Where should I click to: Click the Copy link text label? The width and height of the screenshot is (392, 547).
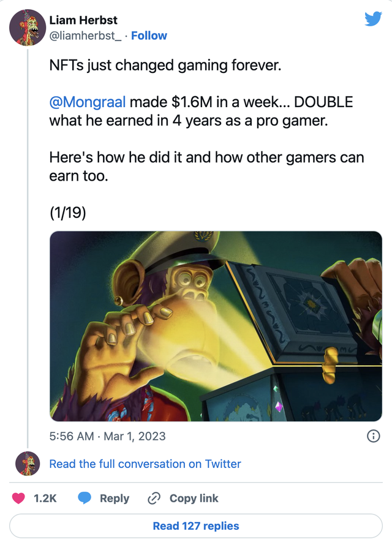[x=194, y=498]
